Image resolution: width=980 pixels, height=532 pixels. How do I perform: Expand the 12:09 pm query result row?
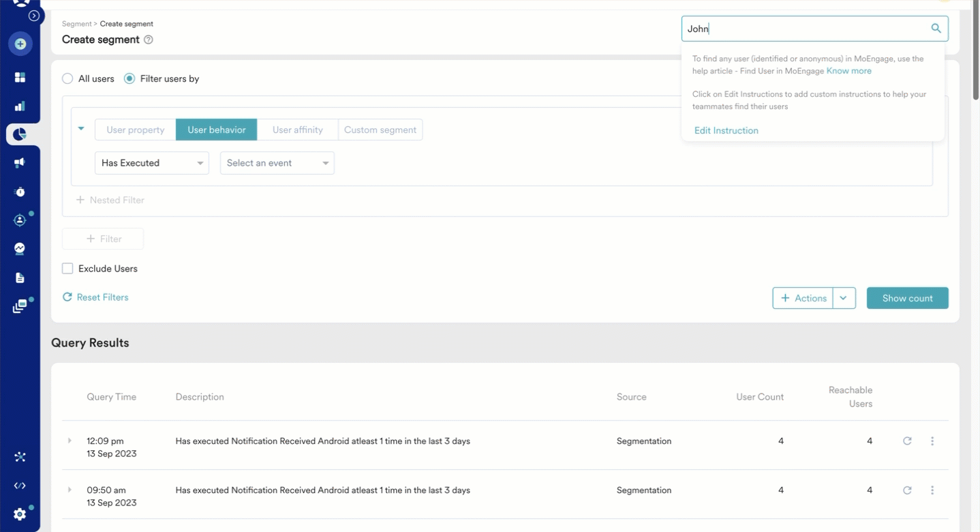click(x=69, y=441)
